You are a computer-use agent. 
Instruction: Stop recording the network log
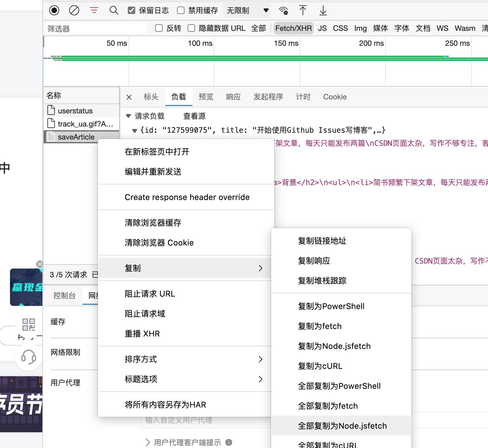click(x=54, y=10)
